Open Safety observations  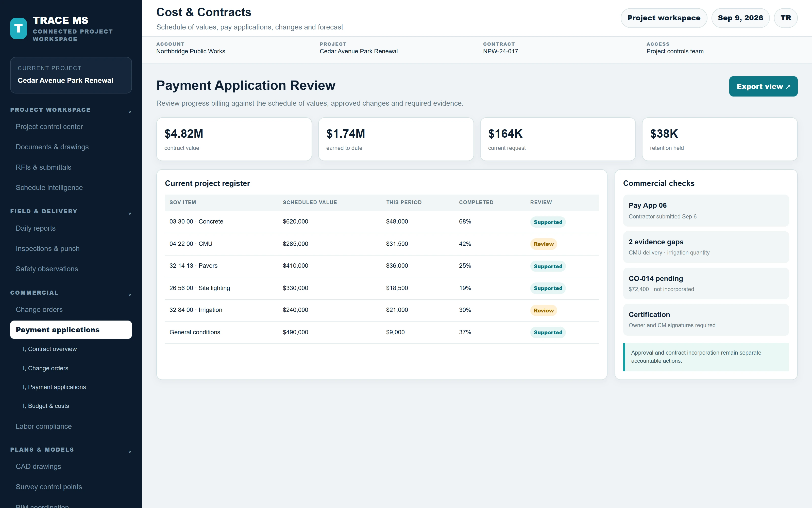(x=71, y=269)
